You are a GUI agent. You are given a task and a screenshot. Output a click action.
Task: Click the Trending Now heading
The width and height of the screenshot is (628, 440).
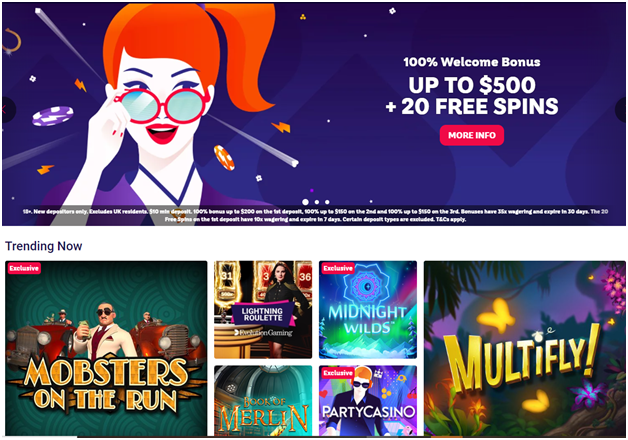coord(44,246)
